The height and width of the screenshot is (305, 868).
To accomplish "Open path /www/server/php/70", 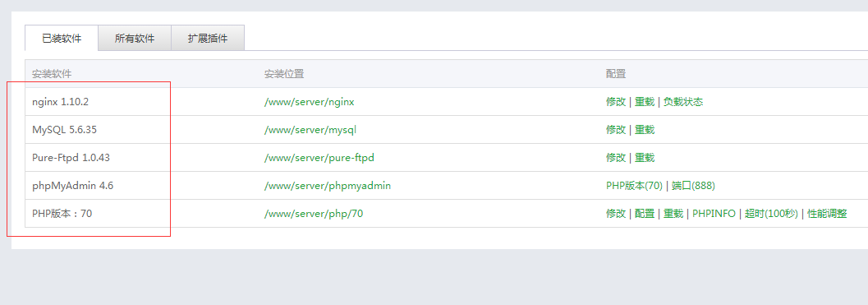I will click(x=314, y=214).
